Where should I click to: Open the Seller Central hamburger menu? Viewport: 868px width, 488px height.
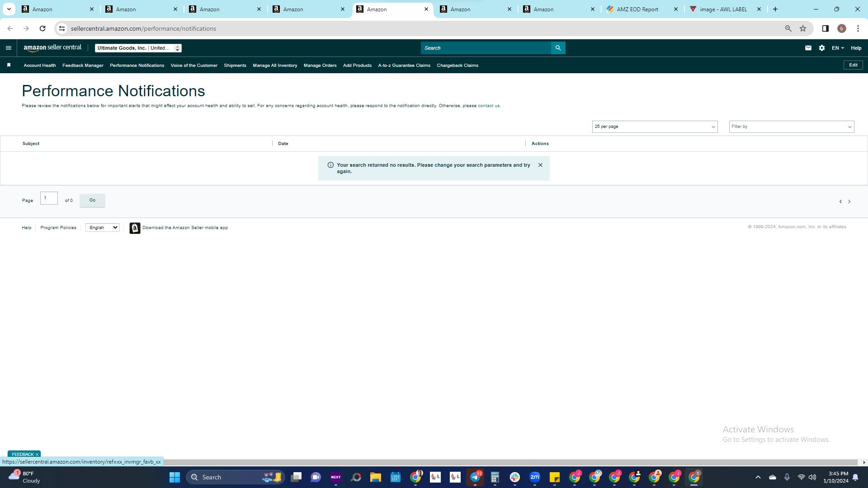point(8,48)
